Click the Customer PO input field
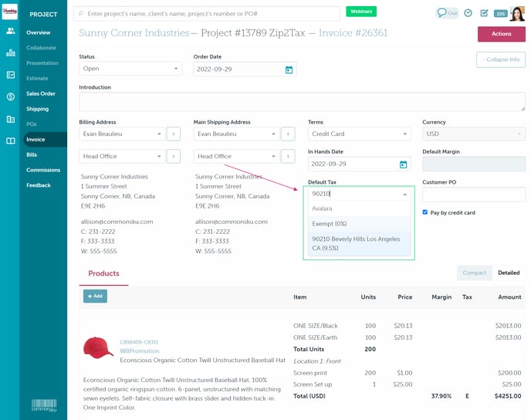 coord(473,195)
